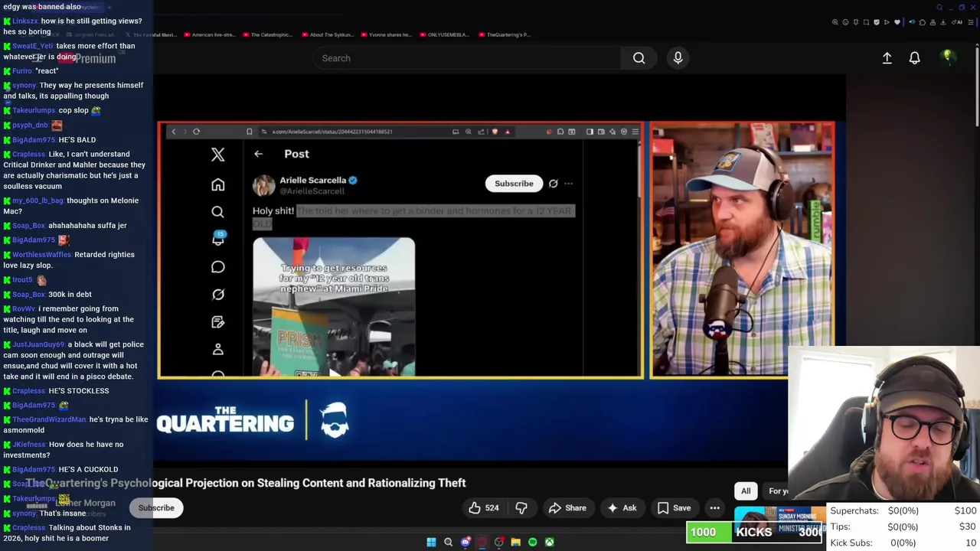Click X lists icon in sidebar

coord(218,322)
